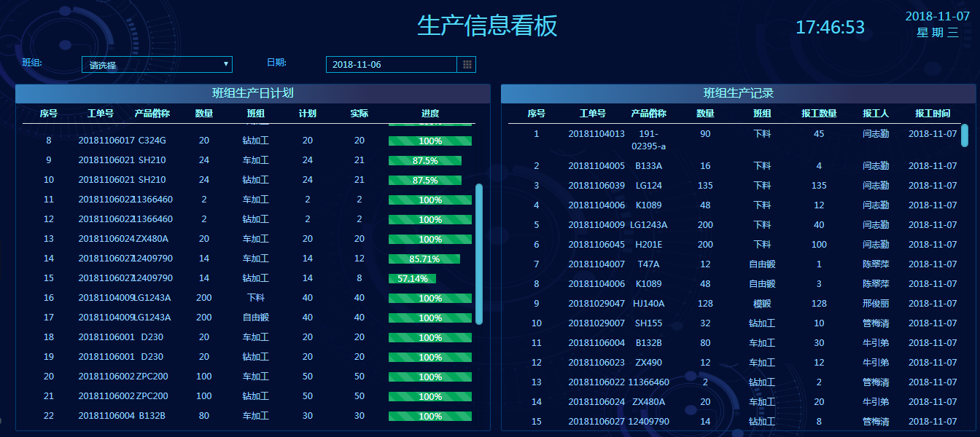Click reporter name 邢俊丽
This screenshot has width=980, height=437.
click(x=876, y=304)
